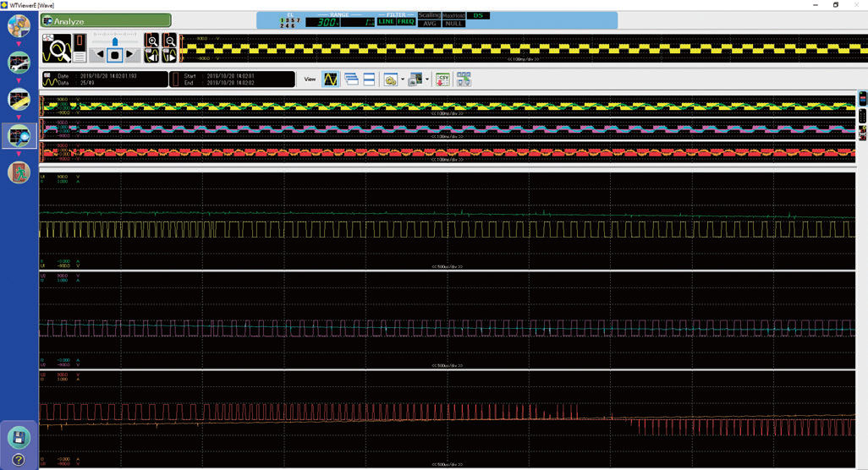Zoom in on the waveform time axis
Screen dimensions: 868x470
(x=151, y=41)
